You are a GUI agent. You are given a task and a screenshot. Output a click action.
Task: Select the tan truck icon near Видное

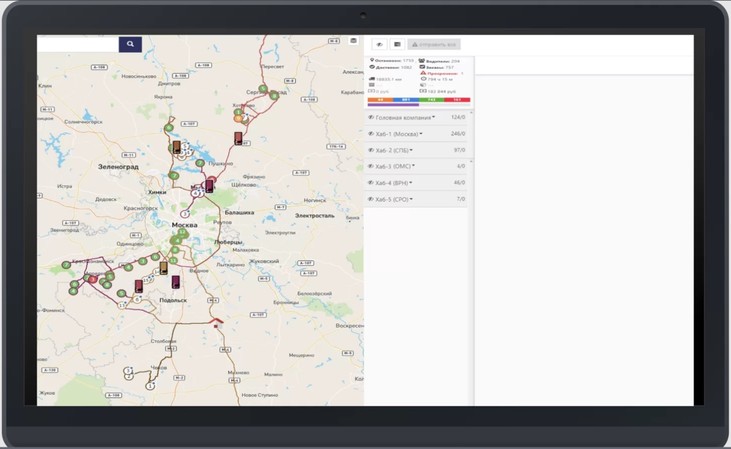coord(164,268)
